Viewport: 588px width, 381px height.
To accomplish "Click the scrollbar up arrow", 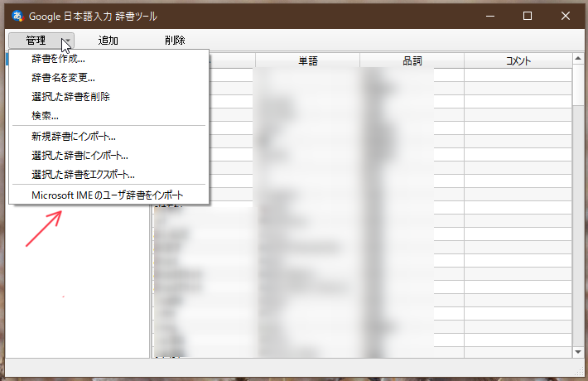I will tap(578, 58).
